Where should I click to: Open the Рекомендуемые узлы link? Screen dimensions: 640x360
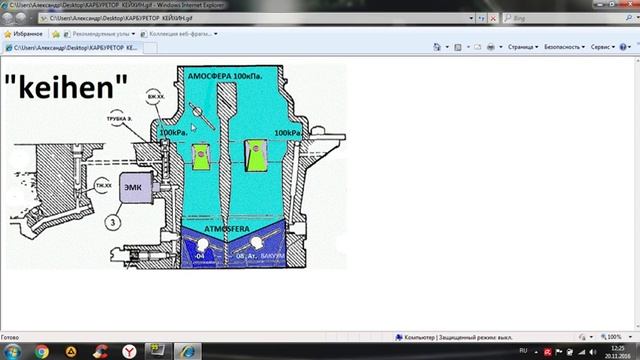coord(99,34)
